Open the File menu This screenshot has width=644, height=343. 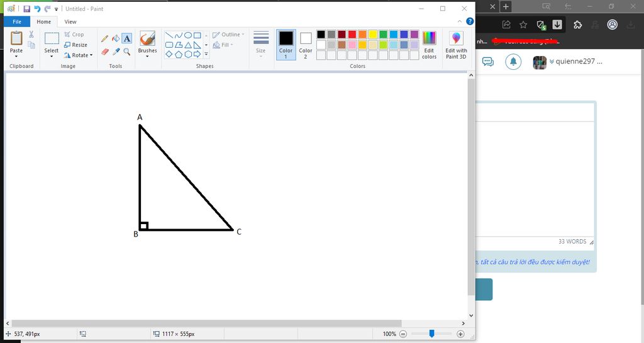(x=17, y=22)
